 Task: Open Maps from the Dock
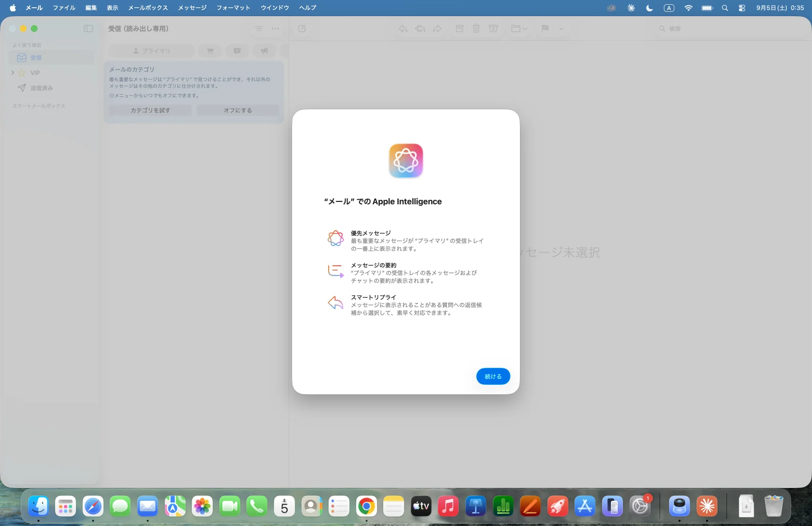coord(175,506)
